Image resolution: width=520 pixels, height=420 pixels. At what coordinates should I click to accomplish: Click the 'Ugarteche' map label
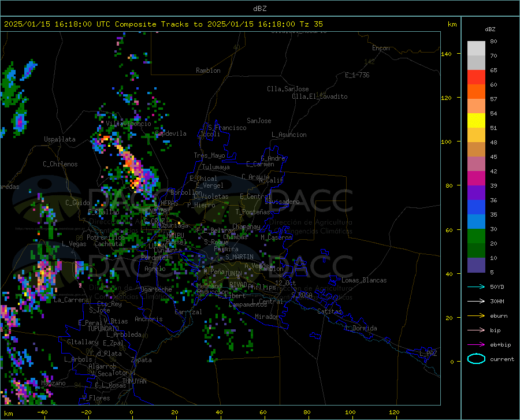(x=156, y=289)
